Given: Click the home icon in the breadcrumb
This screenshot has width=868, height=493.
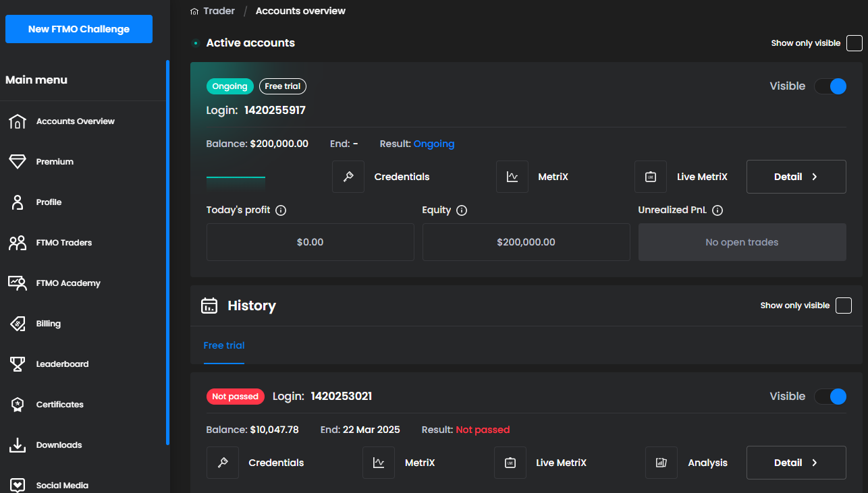Looking at the screenshot, I should pos(195,11).
